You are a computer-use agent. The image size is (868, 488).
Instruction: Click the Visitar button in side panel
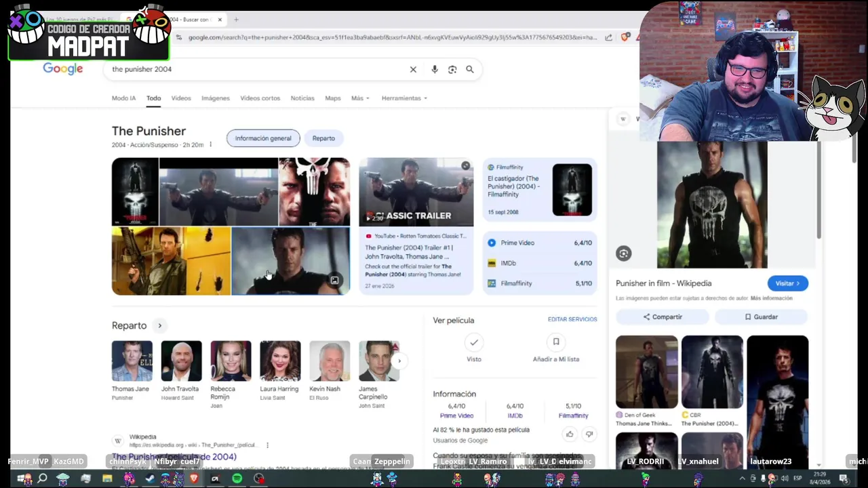pyautogui.click(x=788, y=283)
